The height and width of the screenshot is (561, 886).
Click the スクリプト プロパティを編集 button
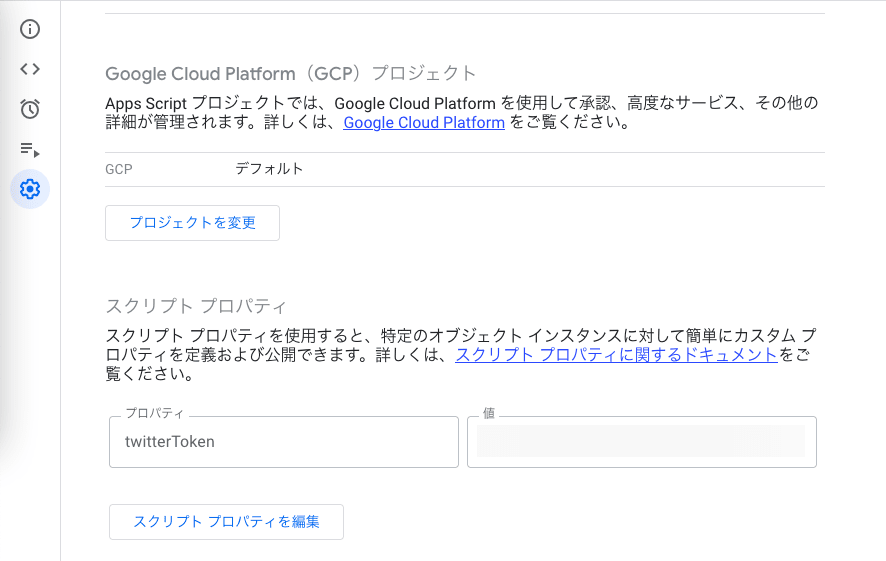point(226,521)
